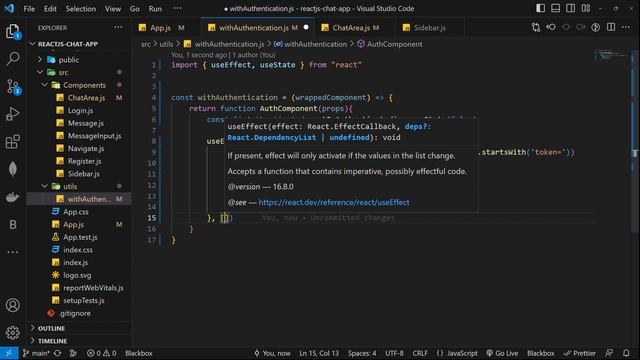Open logo.svg in the explorer

tap(77, 275)
